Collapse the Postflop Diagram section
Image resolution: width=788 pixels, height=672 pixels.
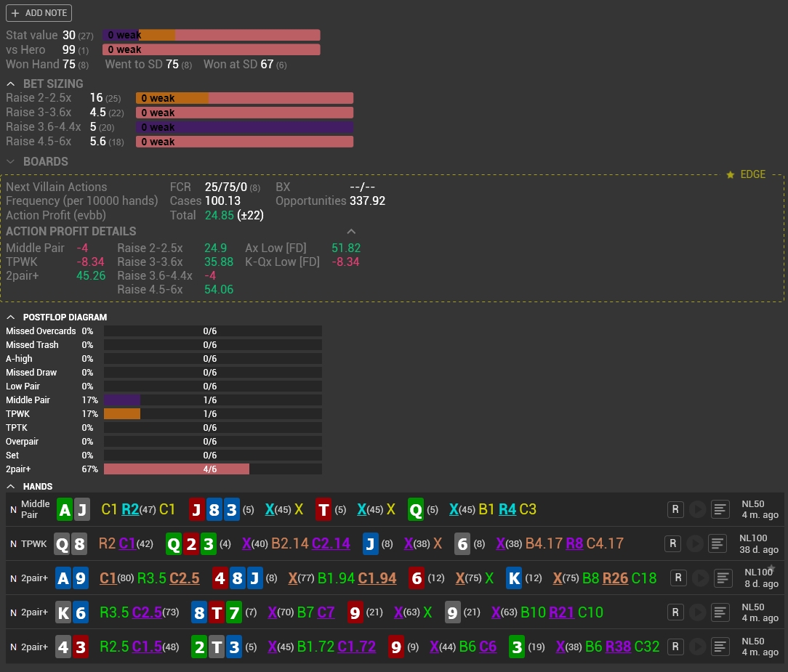(x=11, y=317)
